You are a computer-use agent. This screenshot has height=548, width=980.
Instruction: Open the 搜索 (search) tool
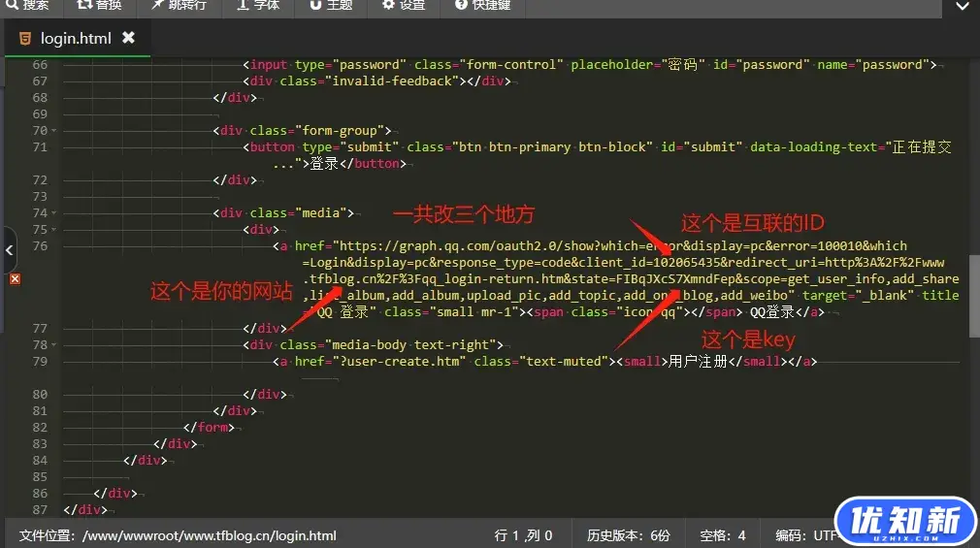coord(27,5)
